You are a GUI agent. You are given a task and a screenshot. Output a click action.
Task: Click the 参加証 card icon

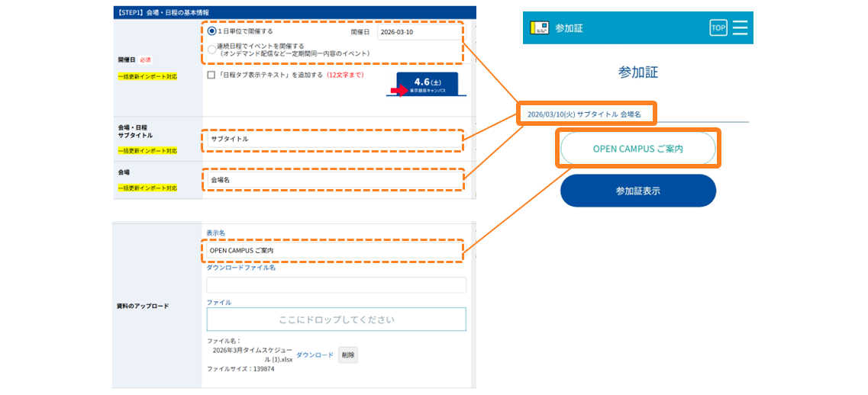(x=539, y=27)
